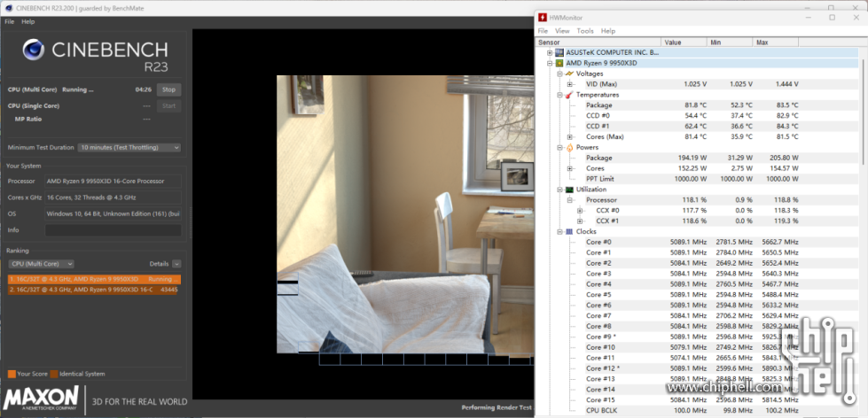This screenshot has width=868, height=418.
Task: Stop the running Multi Core test
Action: pyautogui.click(x=168, y=89)
